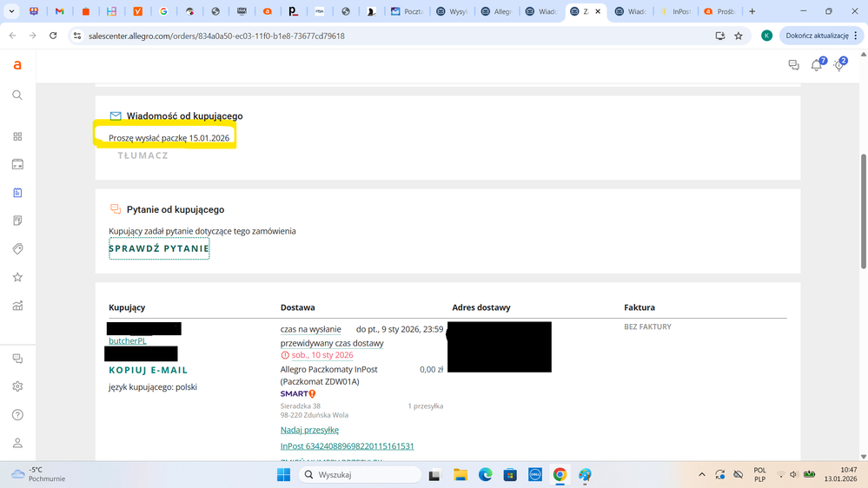
Task: Open the tab search dropdown in Chrome
Action: point(11,11)
